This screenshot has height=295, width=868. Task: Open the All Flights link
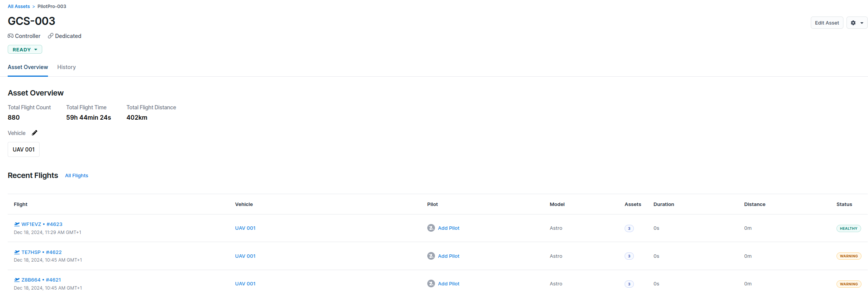(x=76, y=176)
